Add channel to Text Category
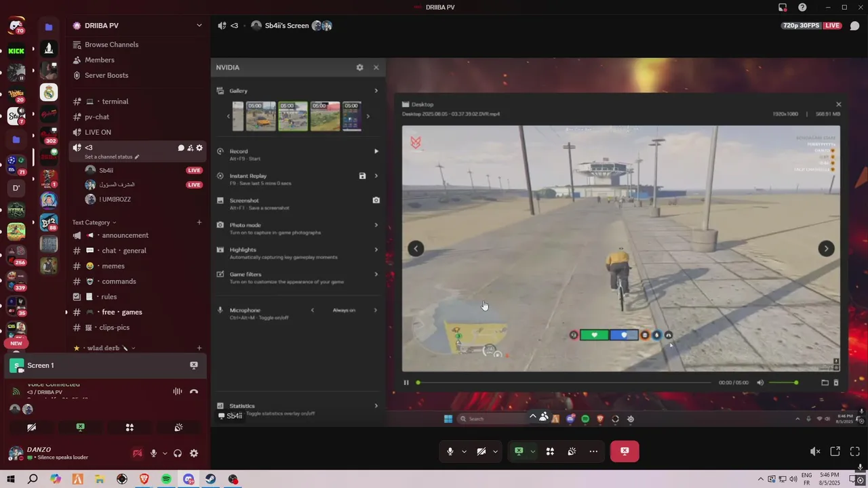This screenshot has width=868, height=488. [199, 222]
